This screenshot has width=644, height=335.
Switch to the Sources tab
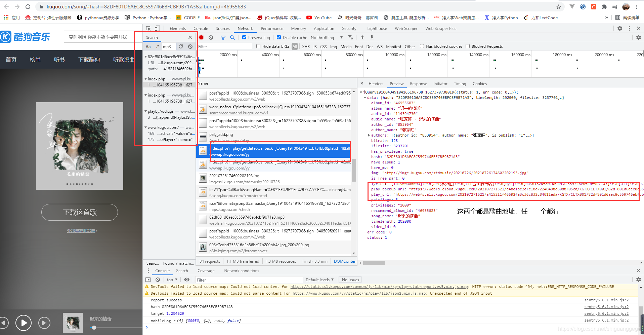coord(223,29)
